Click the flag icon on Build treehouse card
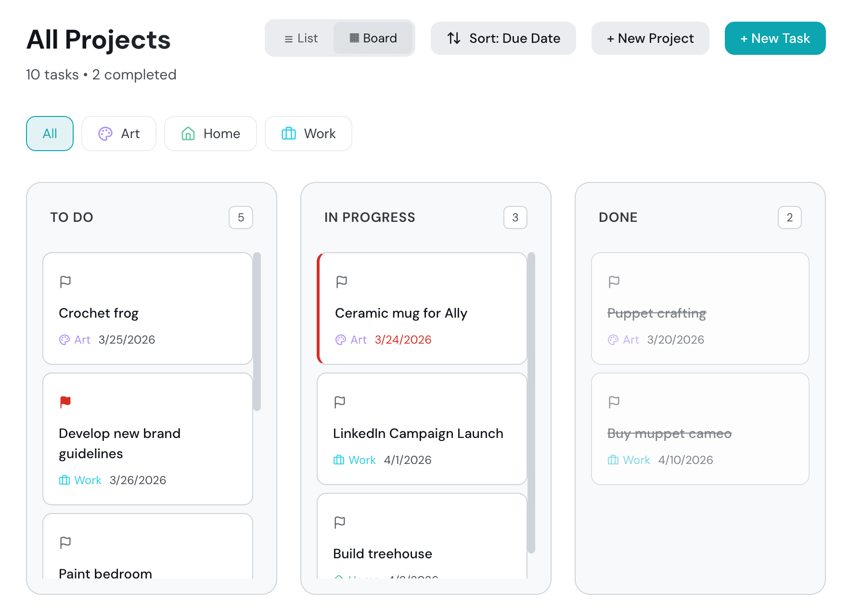 (340, 522)
